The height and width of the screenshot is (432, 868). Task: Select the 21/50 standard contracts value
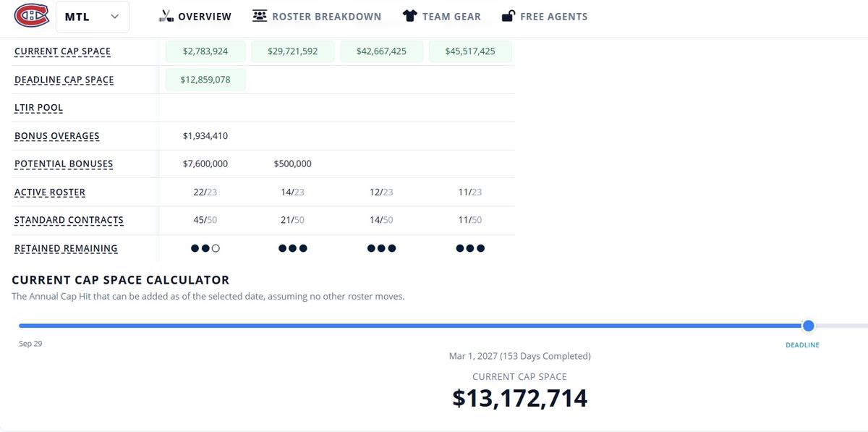292,220
